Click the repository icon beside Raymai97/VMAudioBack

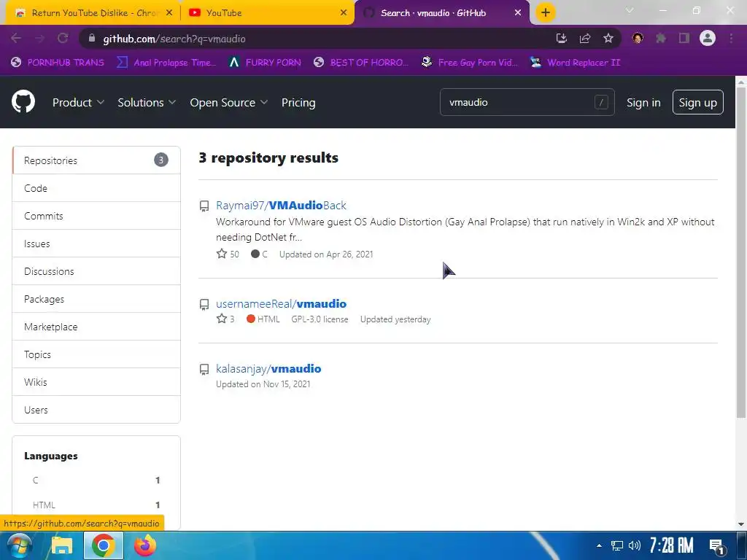pos(204,206)
